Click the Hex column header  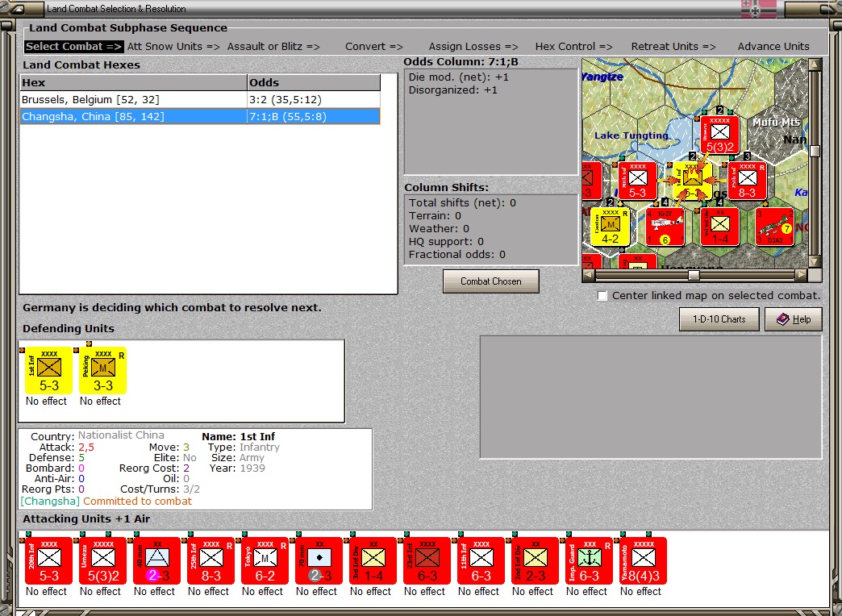[133, 83]
